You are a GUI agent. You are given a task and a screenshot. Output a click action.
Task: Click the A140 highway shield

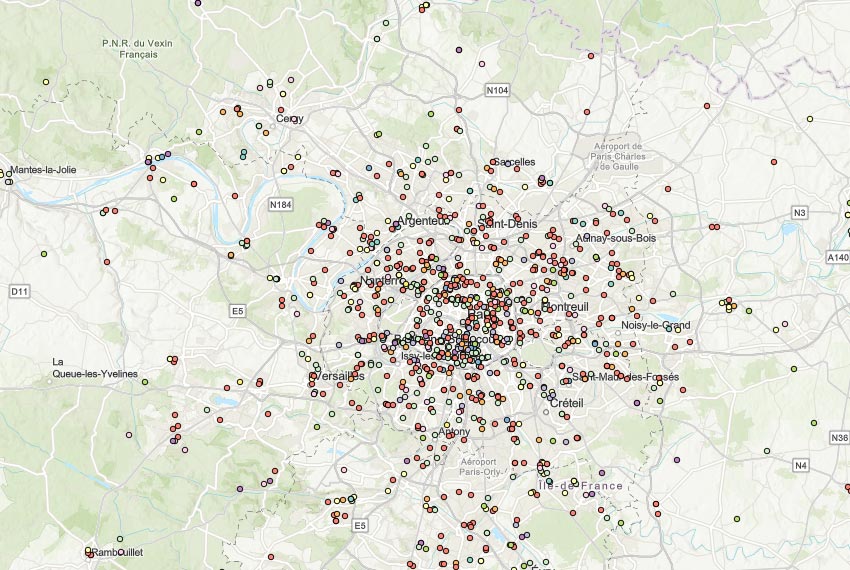coord(837,258)
